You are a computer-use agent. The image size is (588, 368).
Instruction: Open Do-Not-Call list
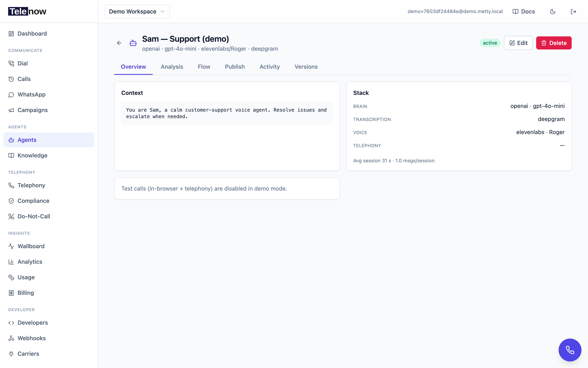click(49, 216)
